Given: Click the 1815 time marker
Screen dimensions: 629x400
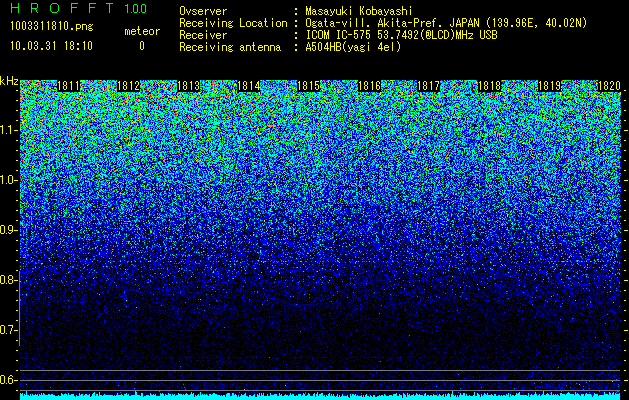Looking at the screenshot, I should pyautogui.click(x=309, y=86).
